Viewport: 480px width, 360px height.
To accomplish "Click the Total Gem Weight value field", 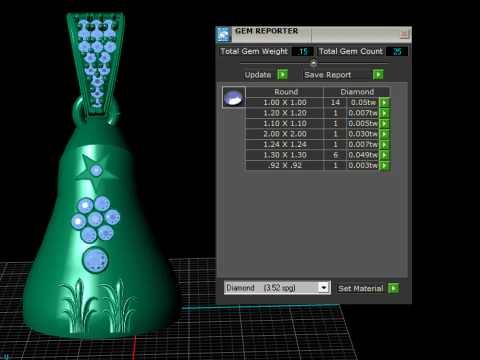I will coord(302,51).
